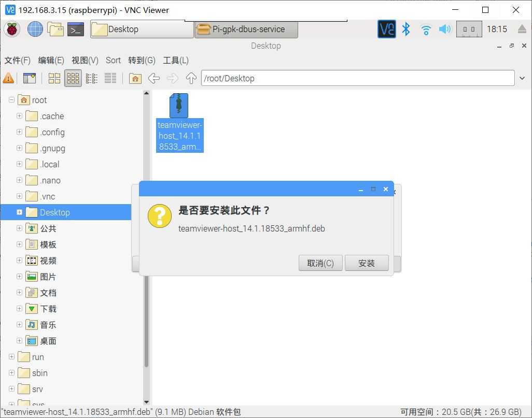Click the eject media tray icon
Viewport: 532px width, 418px height.
pos(523,29)
